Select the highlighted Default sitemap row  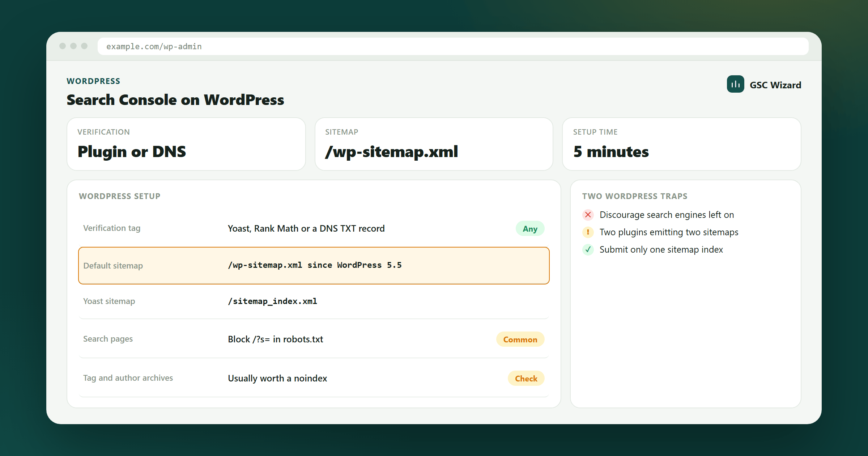click(314, 266)
